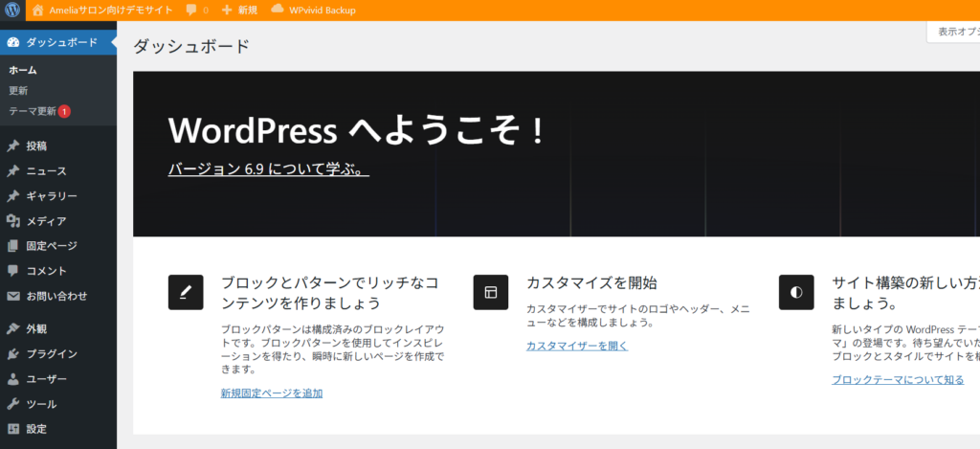Click the WordPress logo in admin bar
Image resolution: width=980 pixels, height=449 pixels.
pos(12,11)
